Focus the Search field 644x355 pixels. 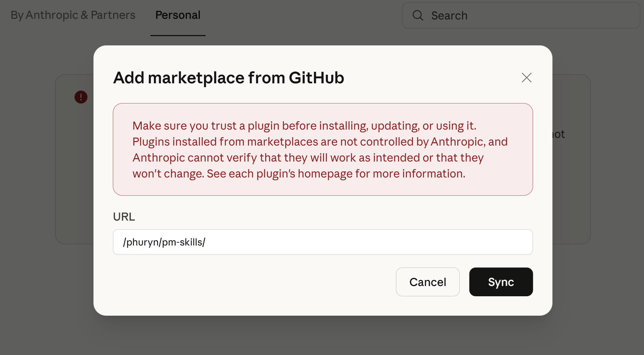tap(521, 15)
